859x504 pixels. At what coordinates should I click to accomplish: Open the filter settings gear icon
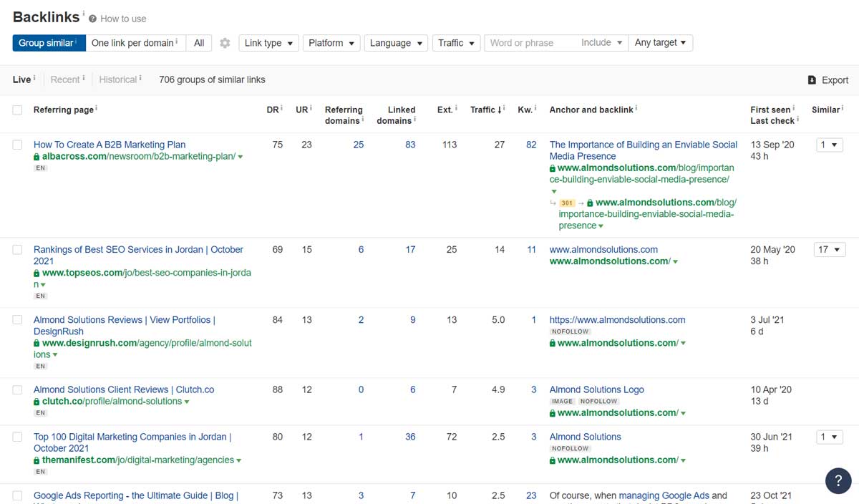[x=225, y=43]
